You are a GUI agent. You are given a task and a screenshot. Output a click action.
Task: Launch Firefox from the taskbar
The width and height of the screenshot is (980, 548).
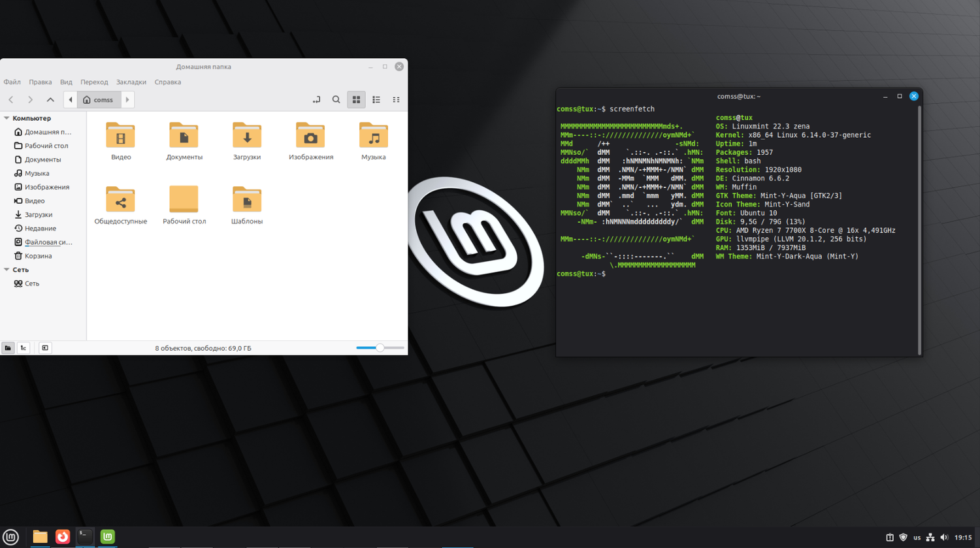[63, 537]
